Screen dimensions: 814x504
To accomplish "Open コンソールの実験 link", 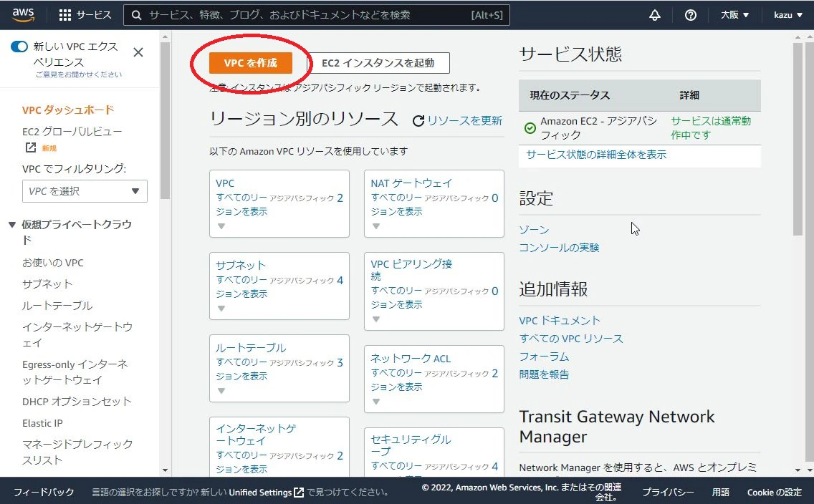I will pos(559,248).
